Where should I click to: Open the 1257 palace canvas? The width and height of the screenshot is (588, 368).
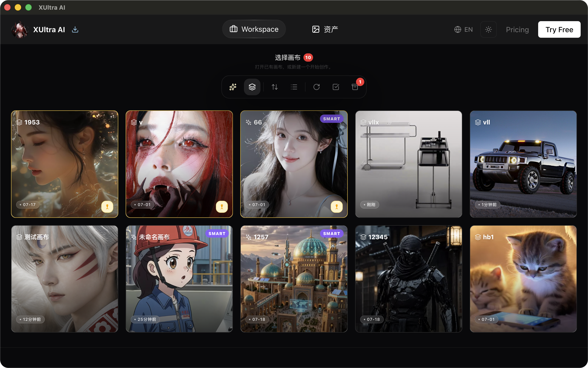[294, 279]
